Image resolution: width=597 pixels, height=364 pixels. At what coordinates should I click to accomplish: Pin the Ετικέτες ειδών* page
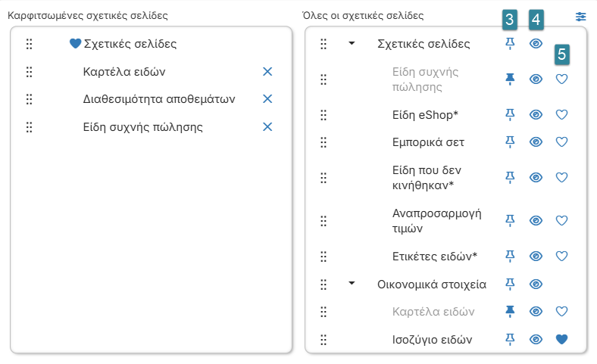510,256
